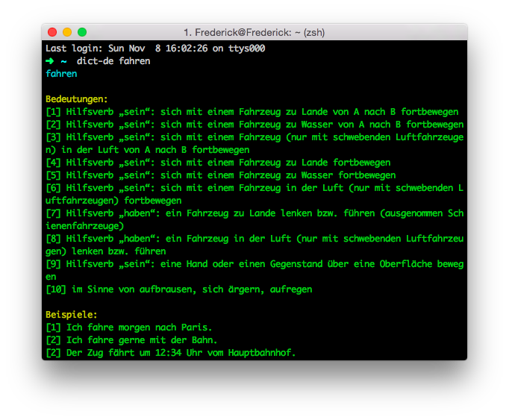This screenshot has width=509, height=420.
Task: Close the terminal window with red button
Action: (52, 32)
